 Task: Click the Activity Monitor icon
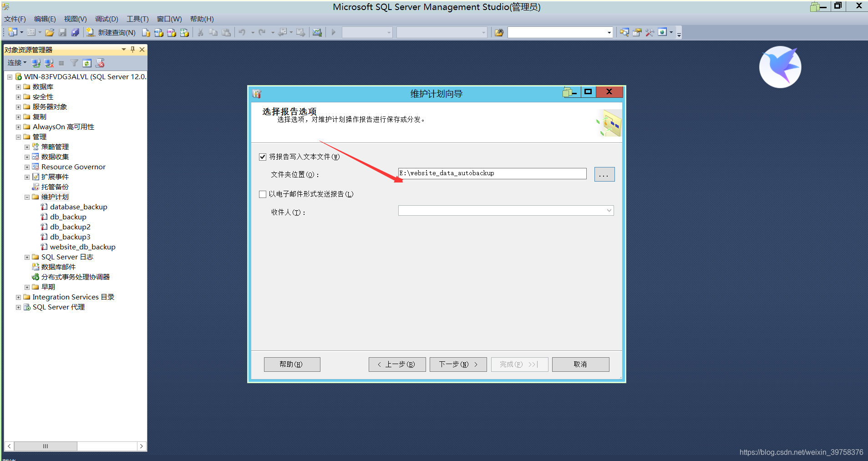click(x=317, y=32)
